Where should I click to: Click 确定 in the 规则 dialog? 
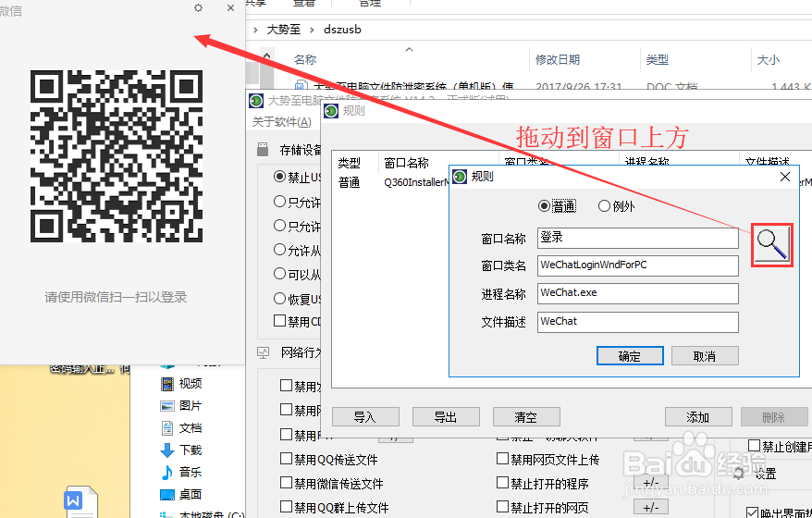(x=630, y=356)
